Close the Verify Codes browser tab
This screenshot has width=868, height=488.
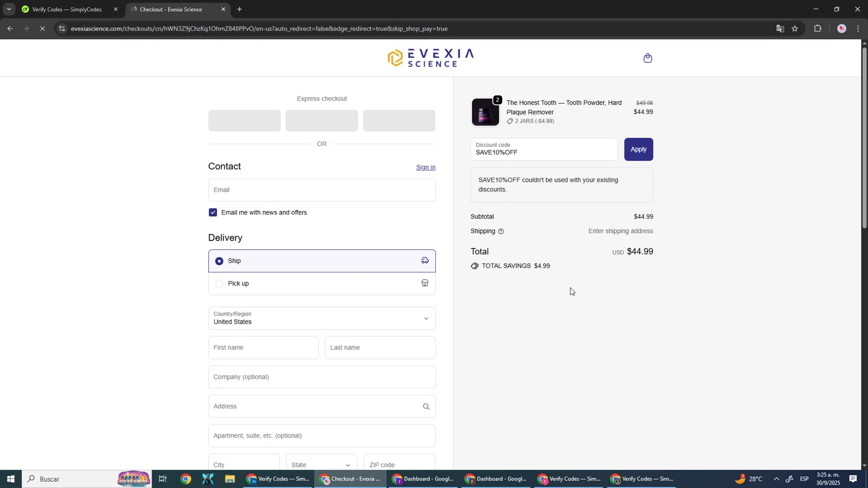pos(115,9)
